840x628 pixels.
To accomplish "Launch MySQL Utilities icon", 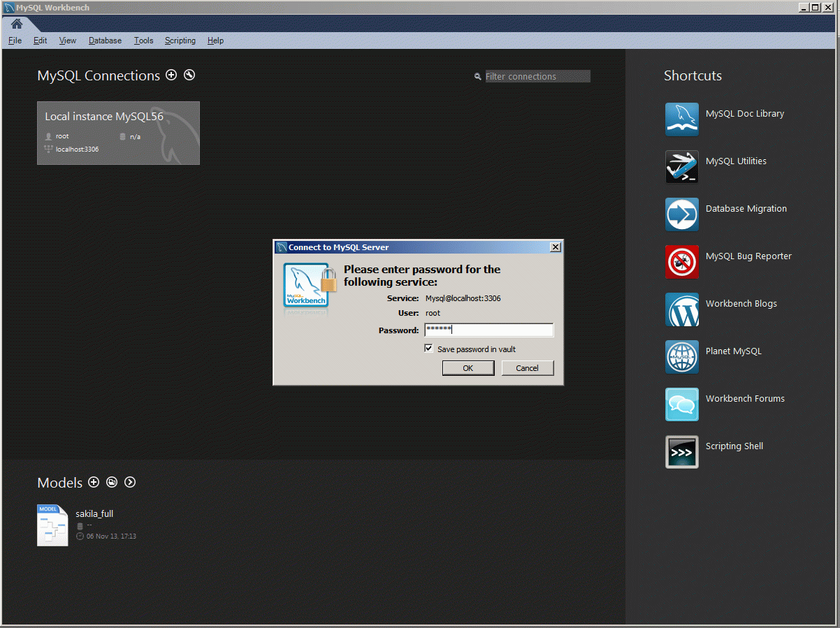I will coord(682,167).
